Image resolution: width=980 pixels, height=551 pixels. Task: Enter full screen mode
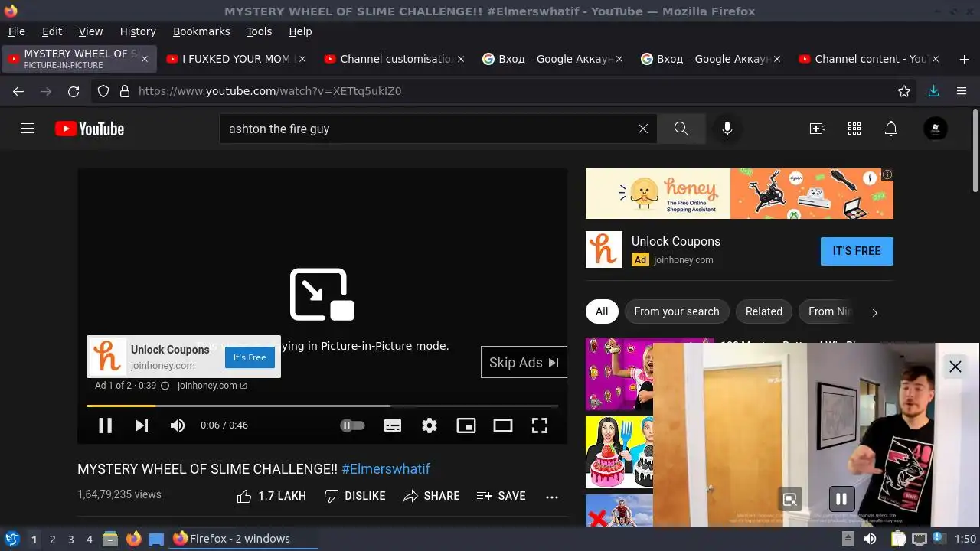point(540,425)
